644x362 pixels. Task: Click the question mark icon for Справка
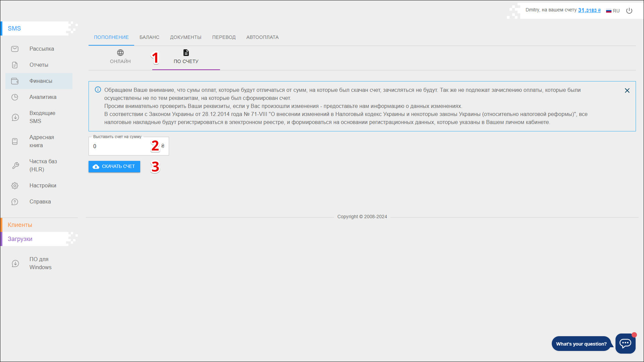pyautogui.click(x=15, y=202)
